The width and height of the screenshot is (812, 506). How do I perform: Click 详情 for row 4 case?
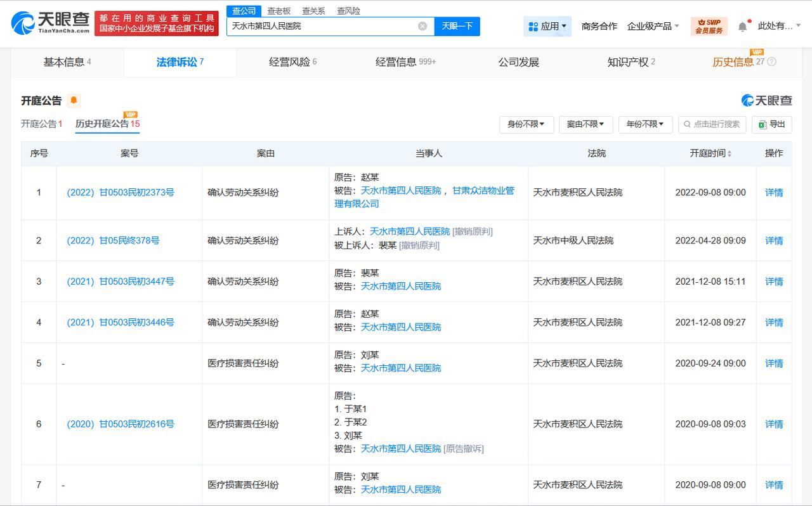click(x=774, y=322)
